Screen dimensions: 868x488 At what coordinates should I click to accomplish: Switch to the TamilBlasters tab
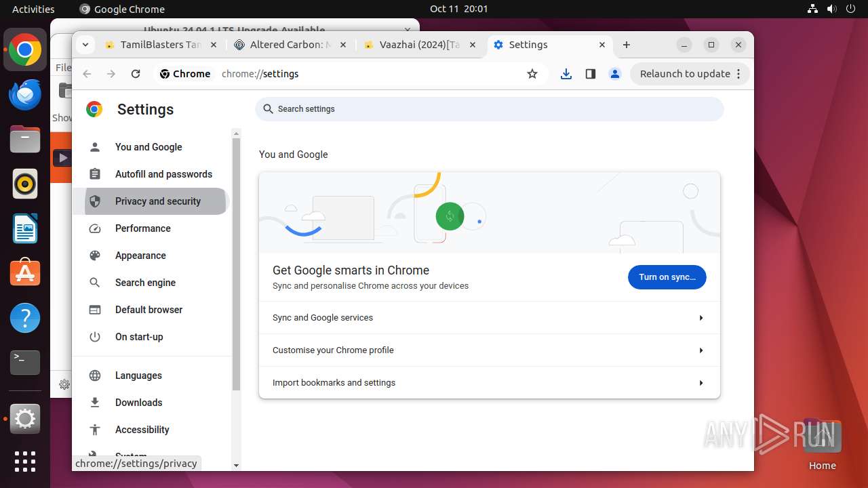tap(160, 45)
